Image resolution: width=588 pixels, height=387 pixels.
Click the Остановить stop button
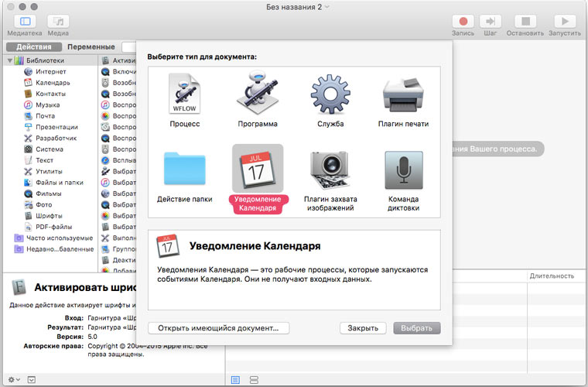pyautogui.click(x=525, y=22)
